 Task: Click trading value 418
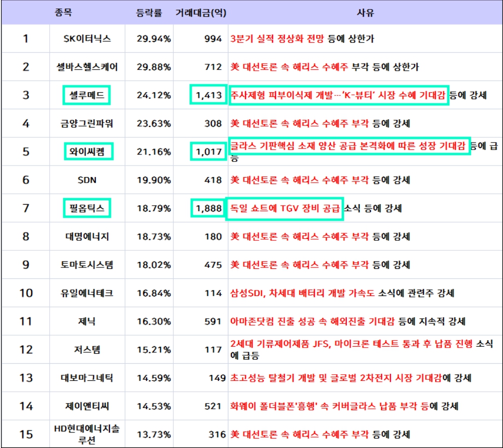(213, 180)
